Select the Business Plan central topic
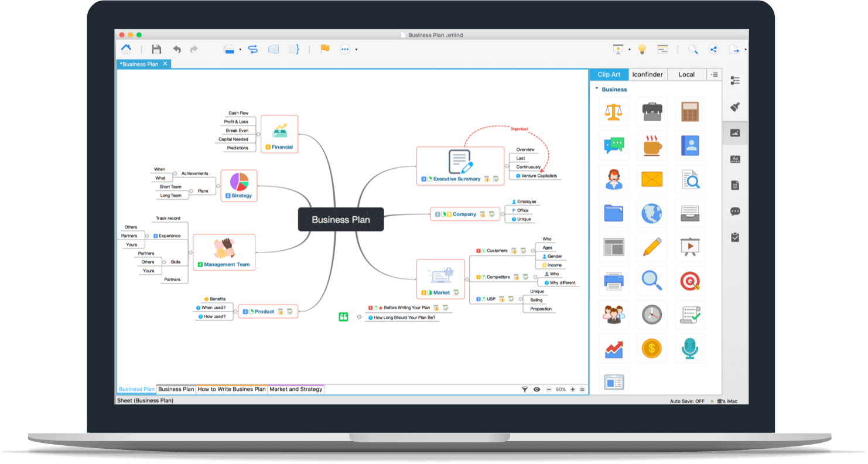 [341, 220]
